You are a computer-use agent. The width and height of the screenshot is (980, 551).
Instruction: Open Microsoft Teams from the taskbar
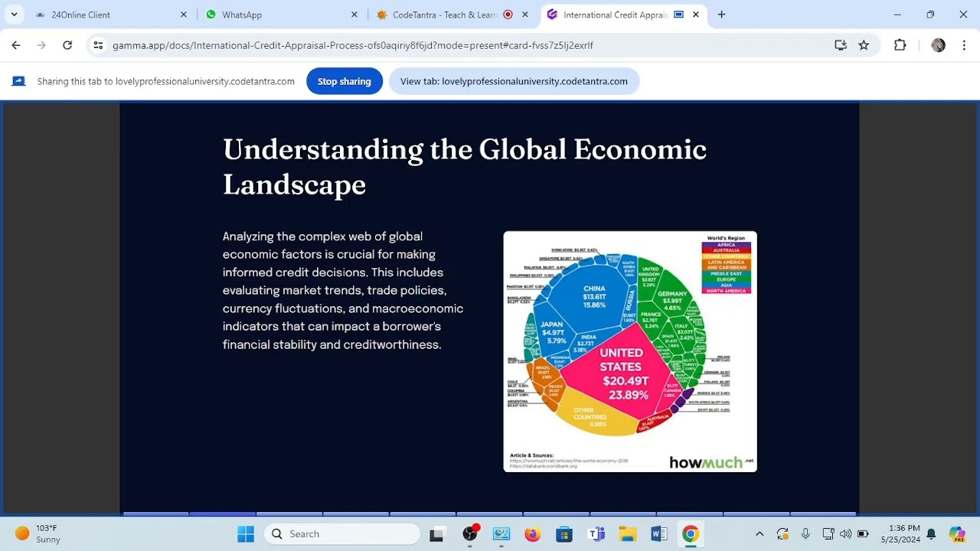pyautogui.click(x=596, y=534)
